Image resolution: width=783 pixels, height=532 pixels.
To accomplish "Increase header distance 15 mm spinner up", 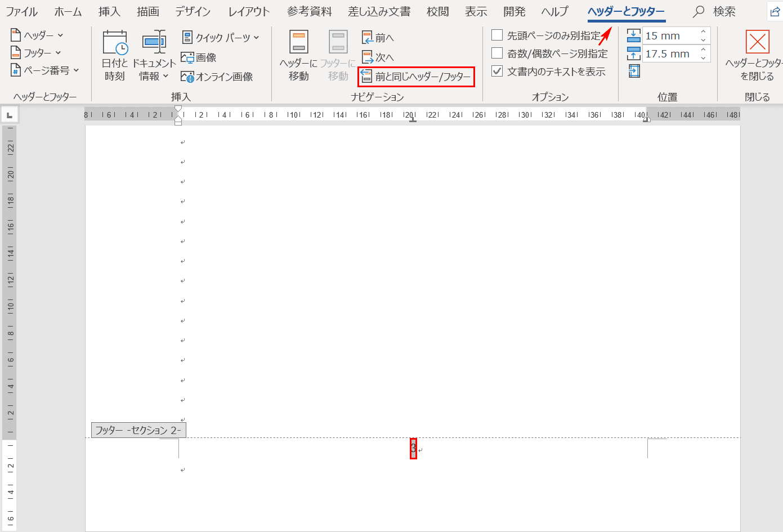I will click(x=704, y=32).
